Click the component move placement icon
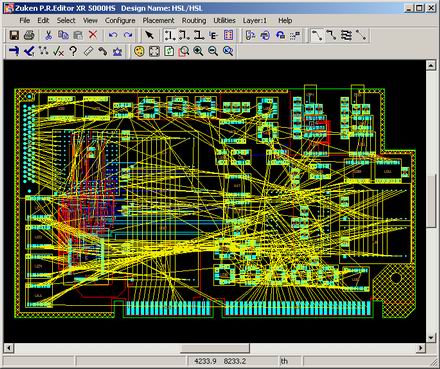This screenshot has height=369, width=440. click(250, 35)
